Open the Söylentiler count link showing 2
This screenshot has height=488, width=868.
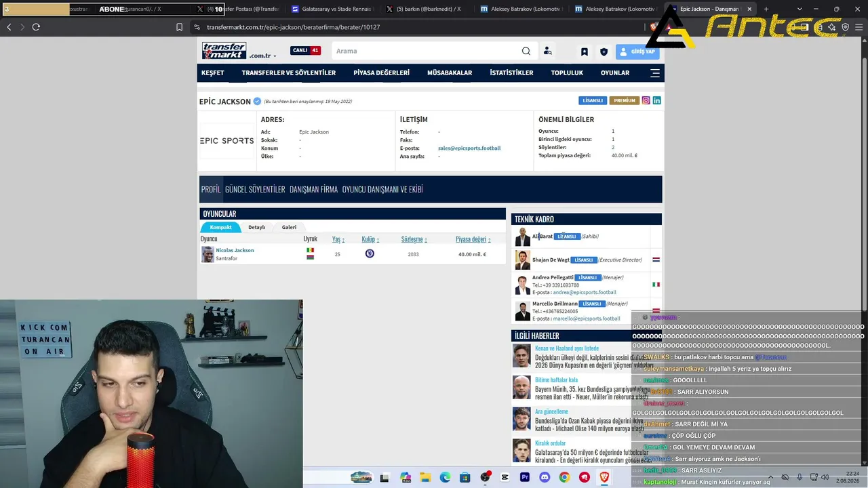(x=613, y=147)
